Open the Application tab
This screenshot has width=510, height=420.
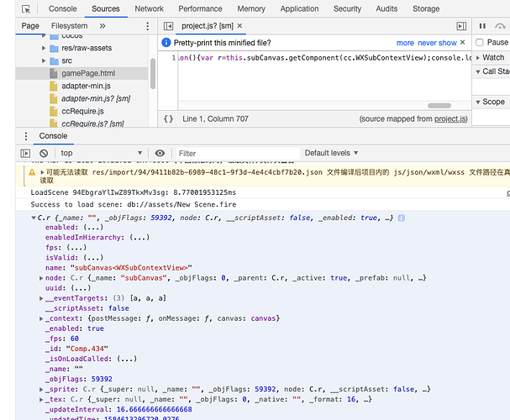300,8
